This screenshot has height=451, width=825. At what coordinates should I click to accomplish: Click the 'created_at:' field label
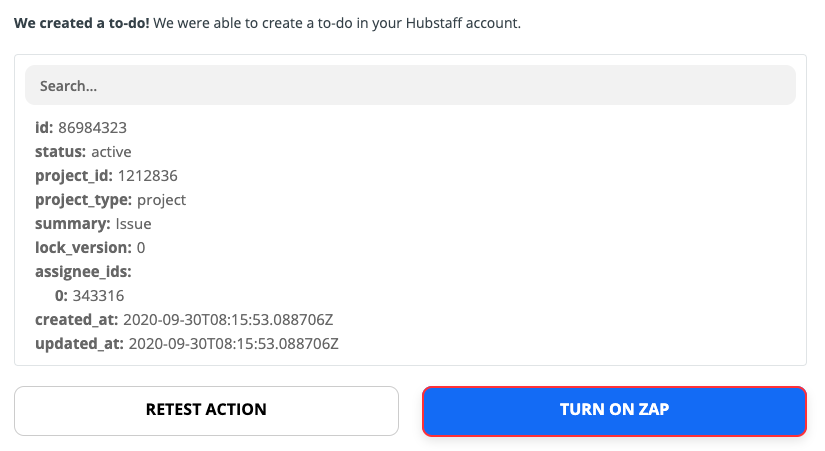click(x=77, y=320)
